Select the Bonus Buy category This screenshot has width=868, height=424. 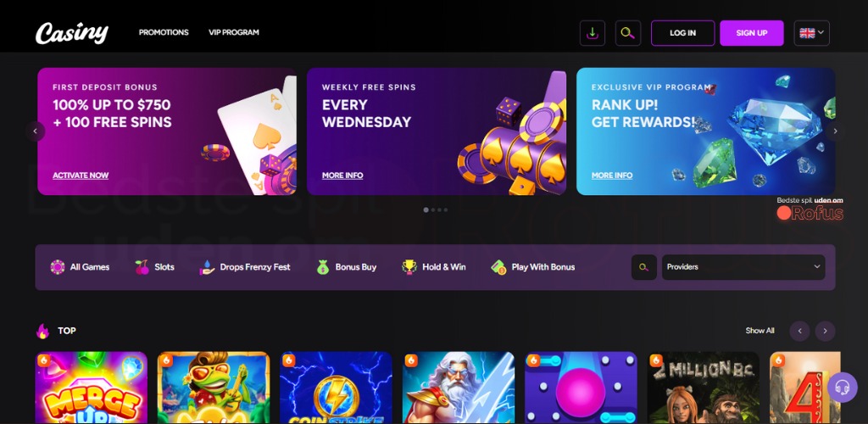tap(347, 267)
